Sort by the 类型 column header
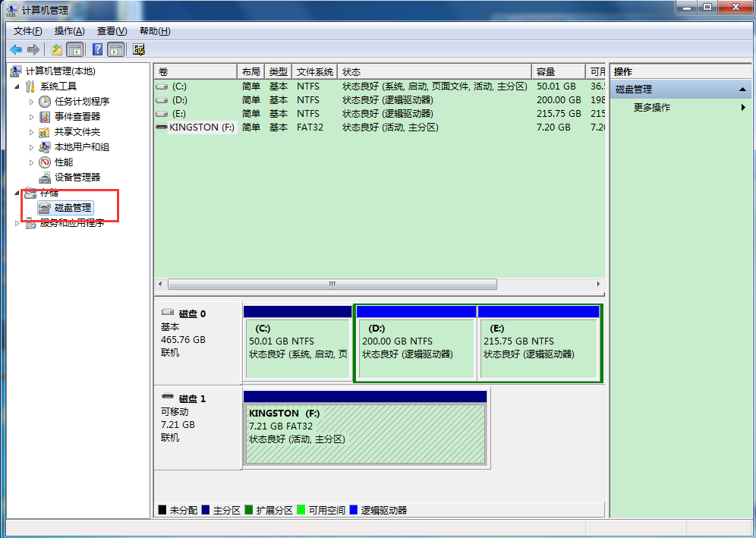 coord(279,72)
